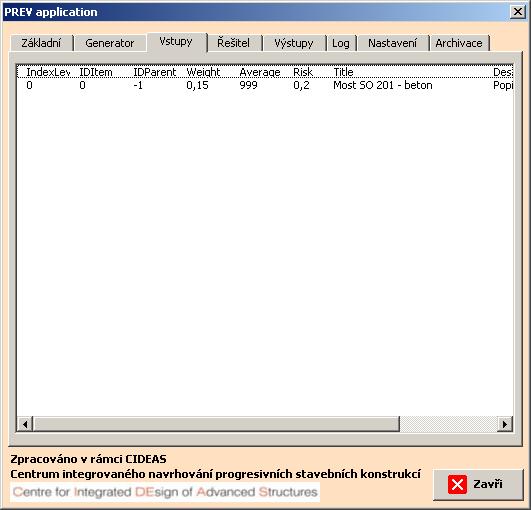Click the right scroll arrow of the list
This screenshot has height=510, width=531.
505,424
